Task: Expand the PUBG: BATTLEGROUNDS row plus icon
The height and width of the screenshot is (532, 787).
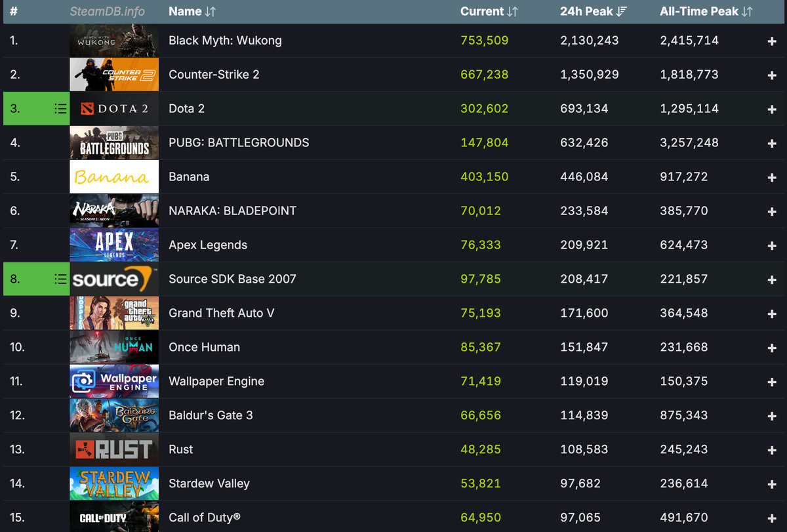Action: tap(772, 143)
